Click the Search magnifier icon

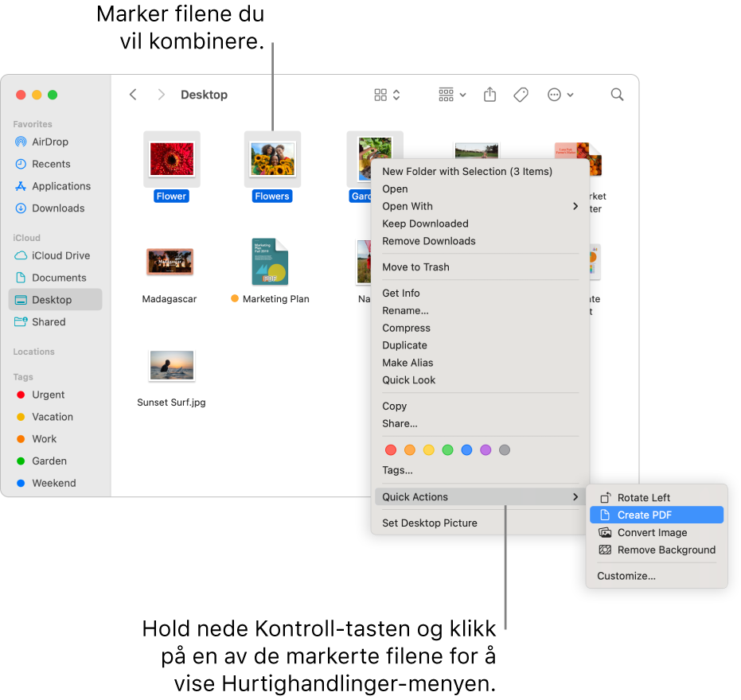(x=617, y=95)
